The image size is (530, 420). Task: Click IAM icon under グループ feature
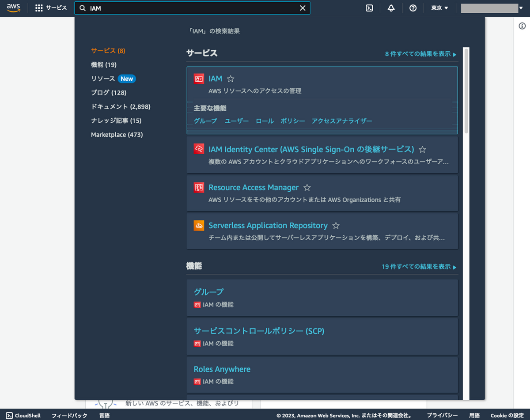click(x=197, y=305)
